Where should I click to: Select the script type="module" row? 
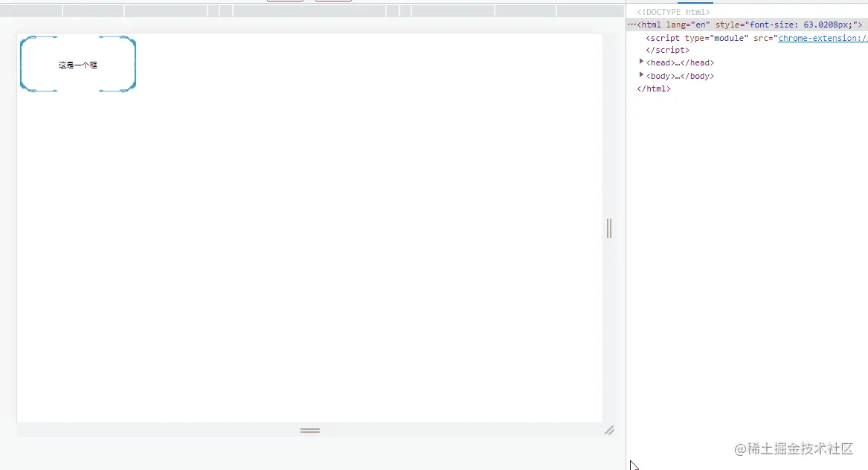(x=756, y=38)
